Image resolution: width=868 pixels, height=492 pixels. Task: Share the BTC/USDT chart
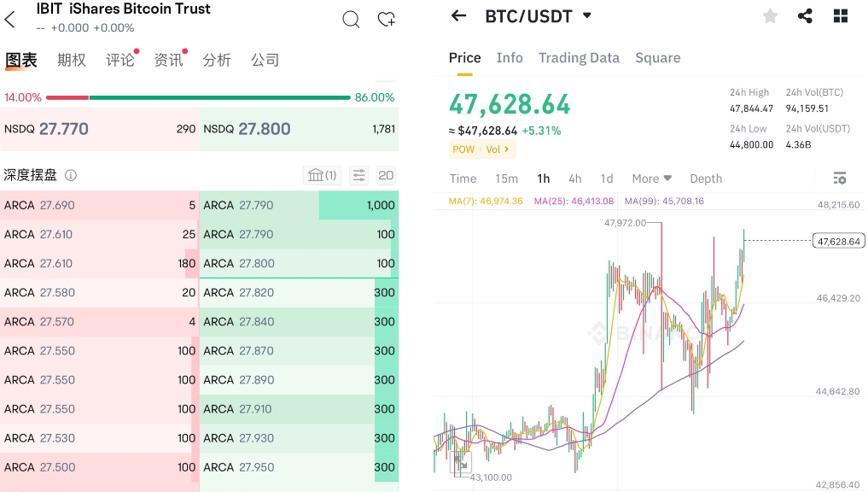(x=805, y=15)
